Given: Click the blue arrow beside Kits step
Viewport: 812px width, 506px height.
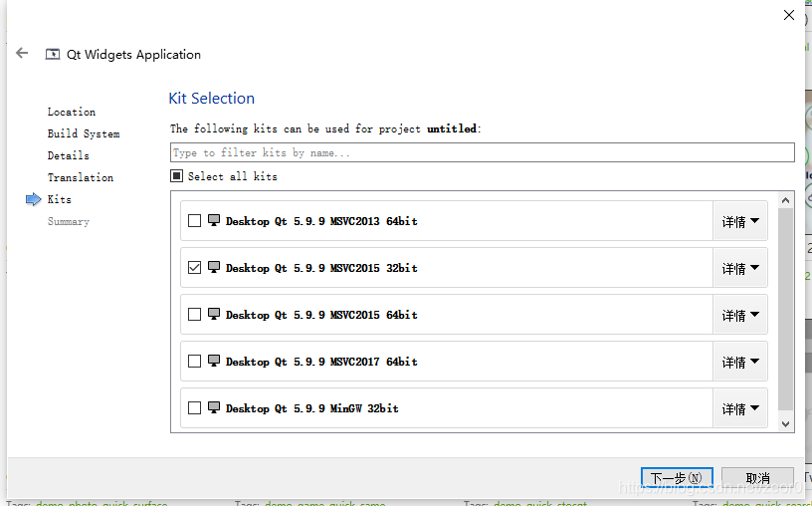Looking at the screenshot, I should [x=33, y=199].
